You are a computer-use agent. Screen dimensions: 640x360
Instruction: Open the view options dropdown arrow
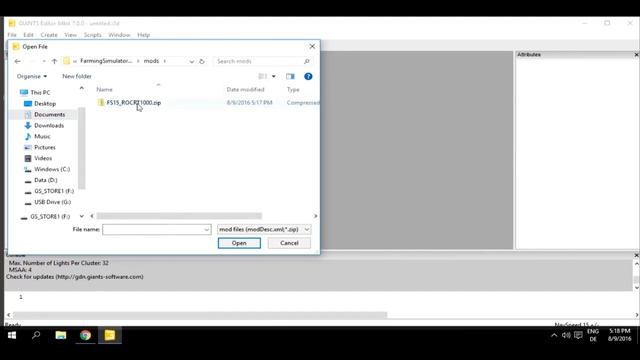[273, 76]
